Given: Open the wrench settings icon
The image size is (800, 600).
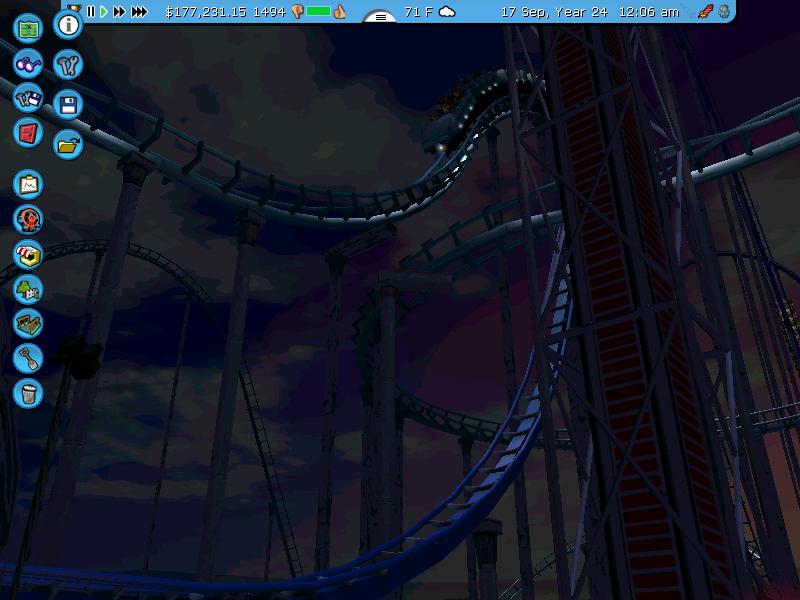Looking at the screenshot, I should [68, 64].
